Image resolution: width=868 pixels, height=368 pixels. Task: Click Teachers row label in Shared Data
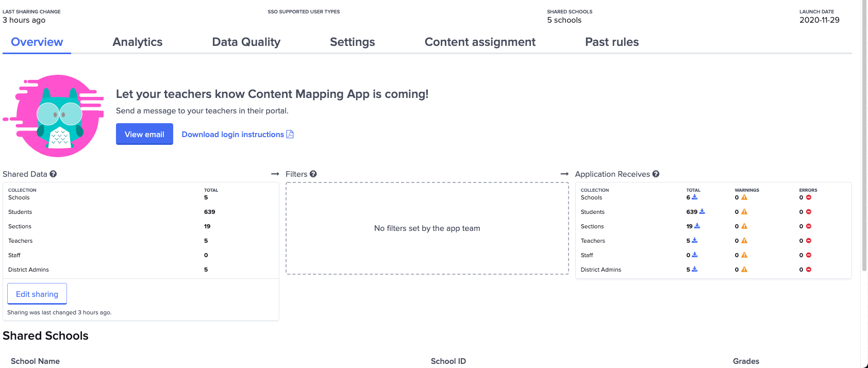click(x=21, y=241)
